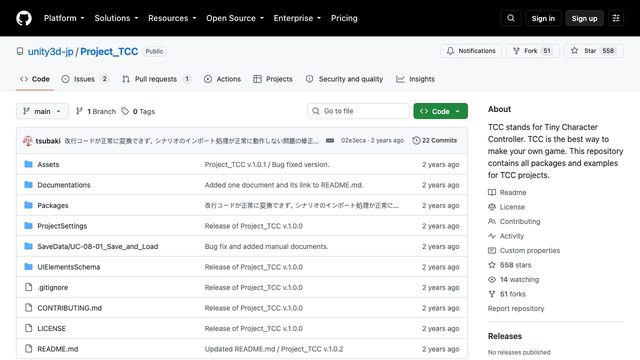Open the Security and quality tab
Screen dimensions: 640x360
(x=344, y=79)
